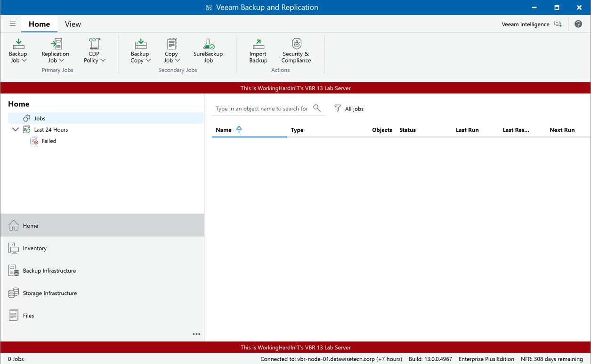Screen dimensions: 591x364
Task: Open the Replication Job ribbon button
Action: click(x=56, y=45)
